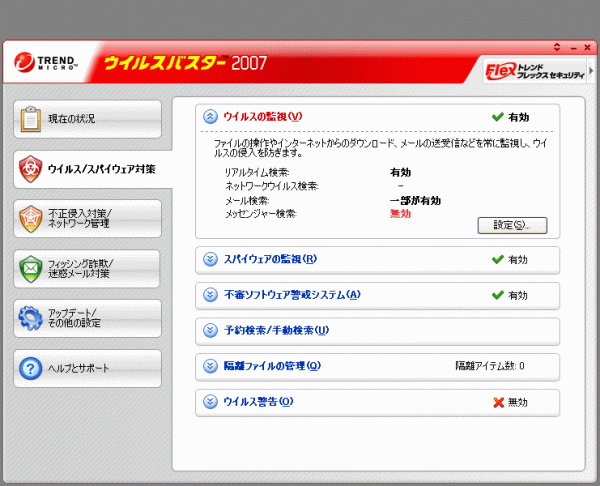Click the green checkmark next to ウイルスの監視

click(497, 117)
